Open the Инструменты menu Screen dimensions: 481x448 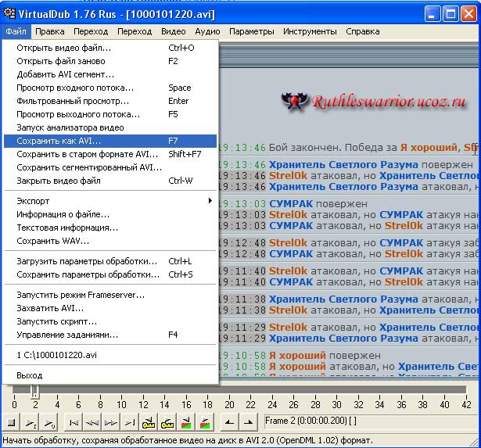(x=310, y=31)
